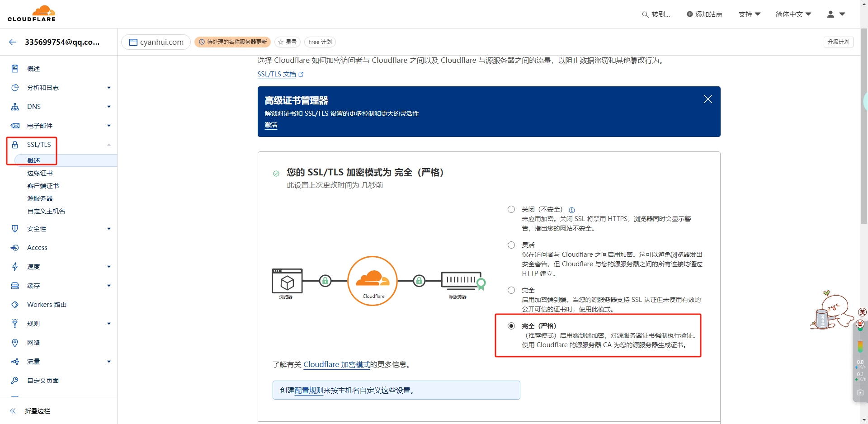The image size is (868, 424).
Task: Click the 网络 location pin icon
Action: pos(15,343)
